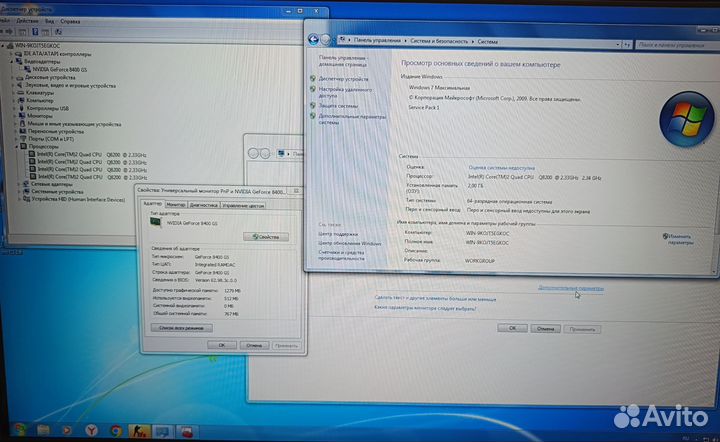Open Google Chrome from taskbar
Viewport: 720px width, 442px height.
point(117,431)
